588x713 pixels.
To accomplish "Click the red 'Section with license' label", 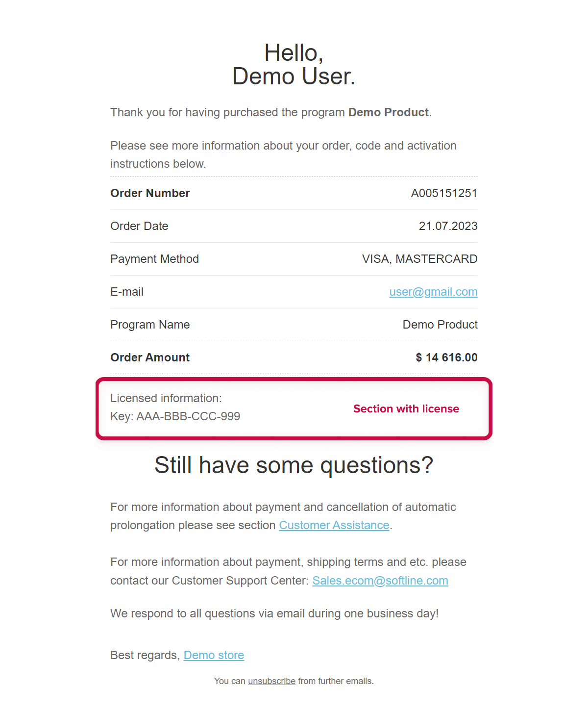I will click(x=406, y=409).
